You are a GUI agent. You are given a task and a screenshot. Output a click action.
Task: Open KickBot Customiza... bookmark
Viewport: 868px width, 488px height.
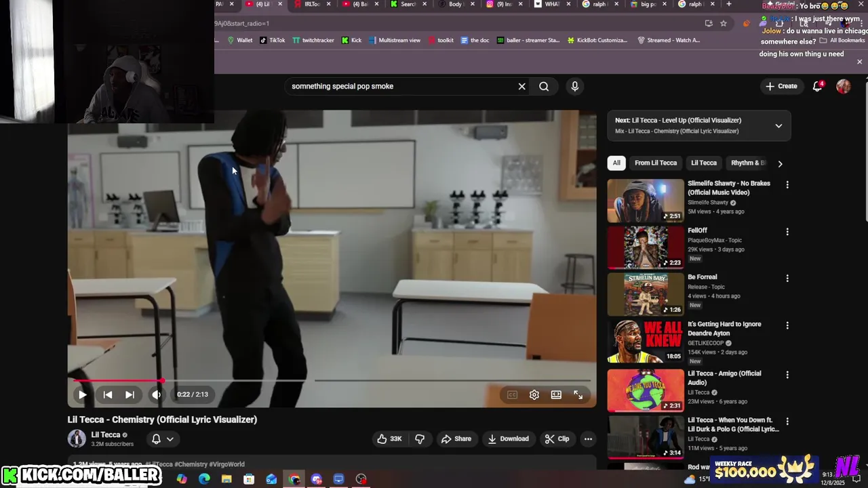point(597,40)
